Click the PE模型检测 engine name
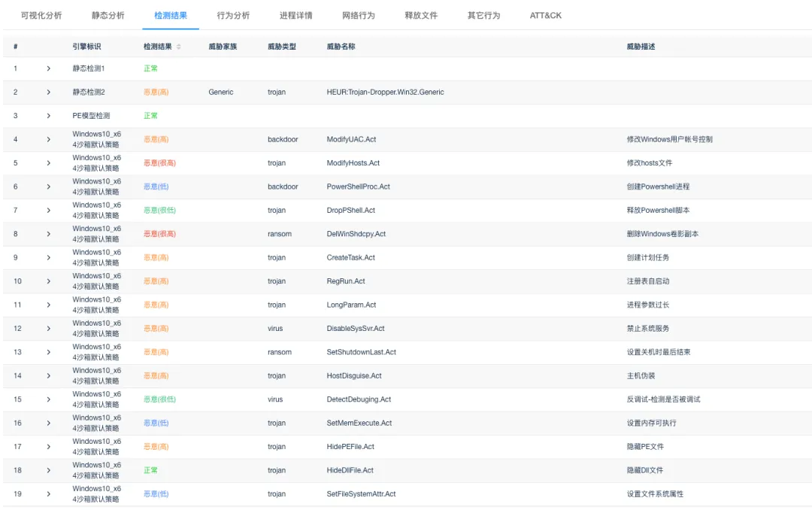Image resolution: width=812 pixels, height=510 pixels. point(91,116)
